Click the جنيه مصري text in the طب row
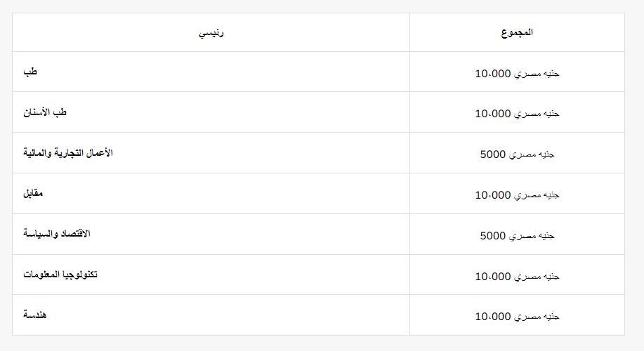Screen dimensions: 644x351 coord(537,73)
